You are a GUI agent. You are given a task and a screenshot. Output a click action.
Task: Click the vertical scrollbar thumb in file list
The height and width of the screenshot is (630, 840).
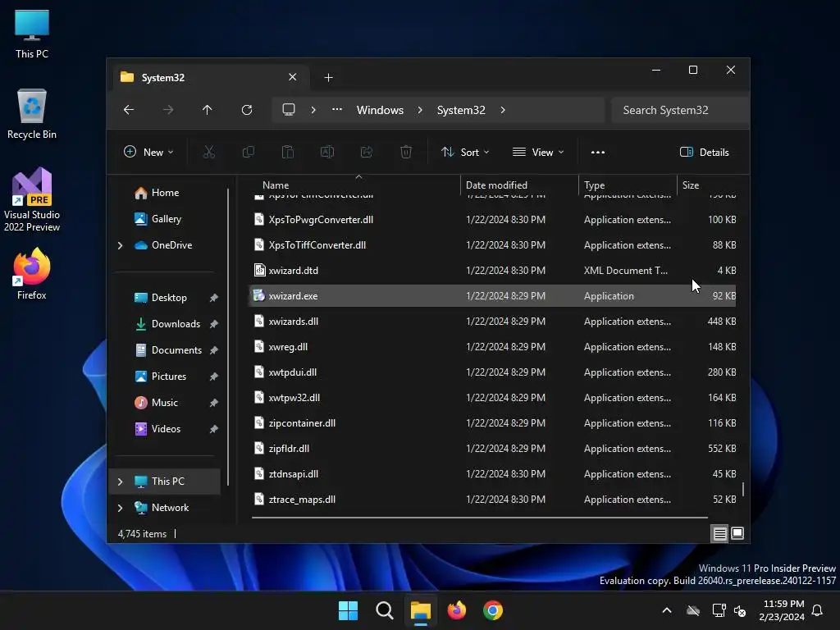pyautogui.click(x=743, y=489)
